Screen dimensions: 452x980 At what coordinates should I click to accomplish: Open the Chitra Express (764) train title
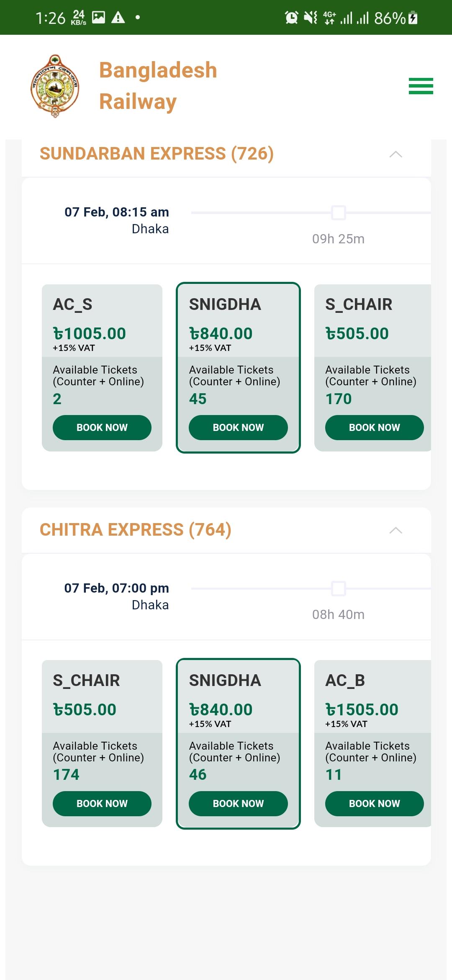point(136,530)
